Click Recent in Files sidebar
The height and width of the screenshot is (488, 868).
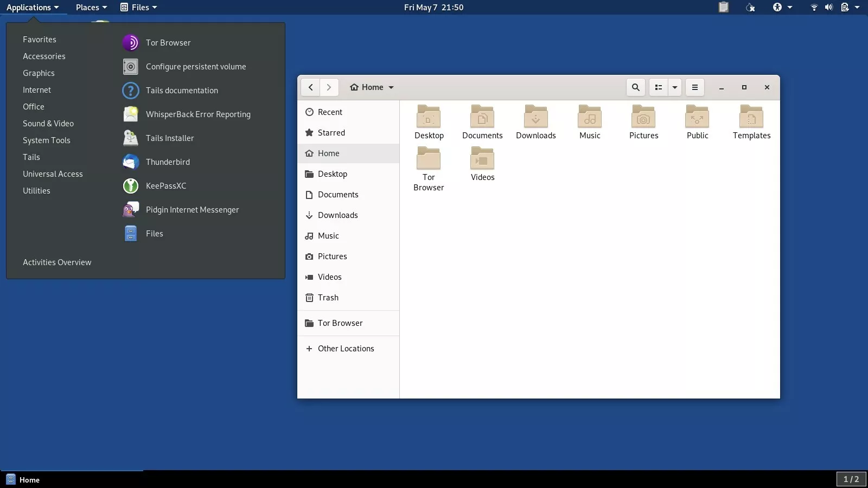348,112
